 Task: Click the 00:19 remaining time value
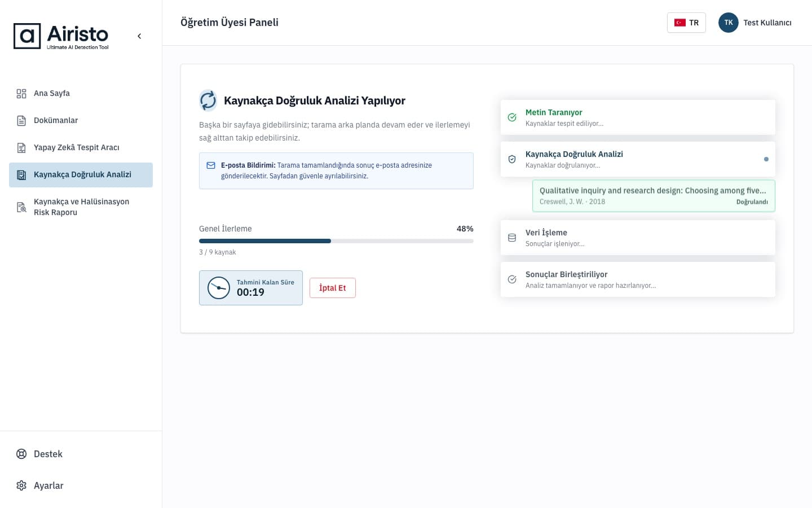[250, 292]
